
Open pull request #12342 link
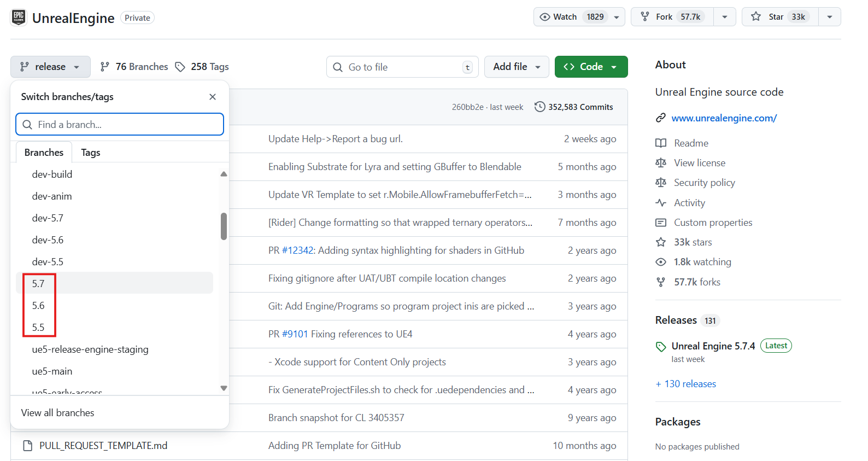[x=298, y=250]
